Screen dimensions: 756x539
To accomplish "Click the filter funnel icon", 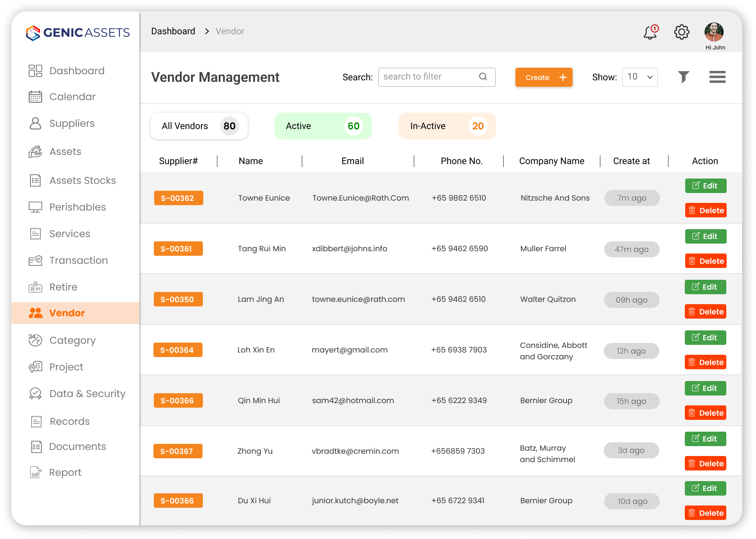I will [x=684, y=77].
